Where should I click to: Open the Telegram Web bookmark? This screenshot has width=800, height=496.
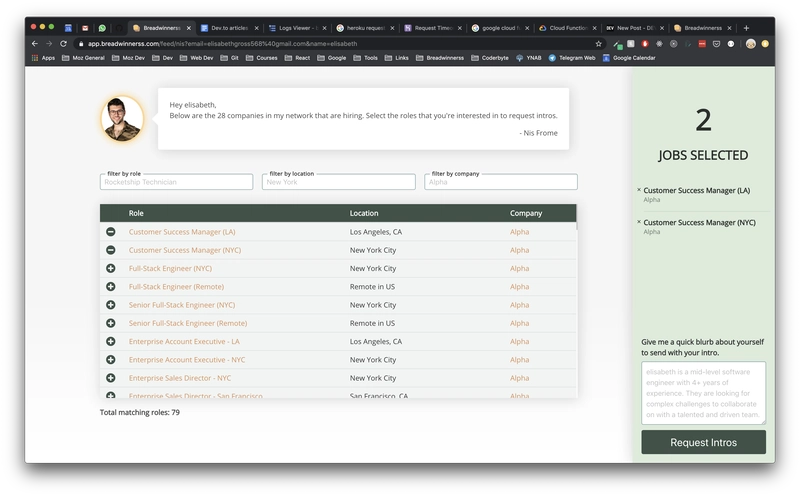click(572, 58)
